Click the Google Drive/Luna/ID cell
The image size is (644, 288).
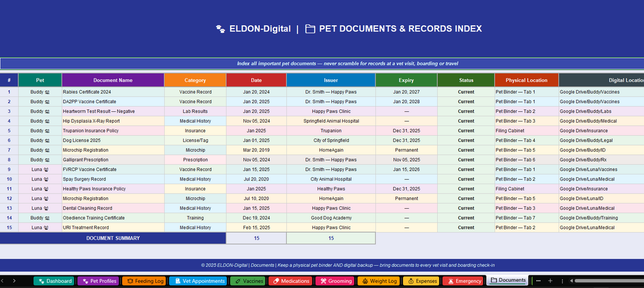tap(601, 199)
